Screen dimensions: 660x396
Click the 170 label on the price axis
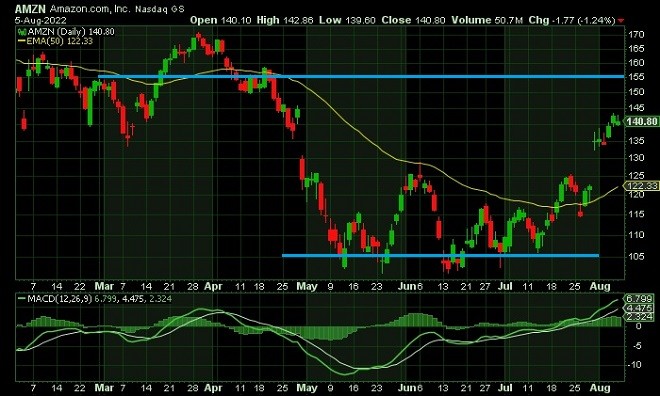(636, 35)
